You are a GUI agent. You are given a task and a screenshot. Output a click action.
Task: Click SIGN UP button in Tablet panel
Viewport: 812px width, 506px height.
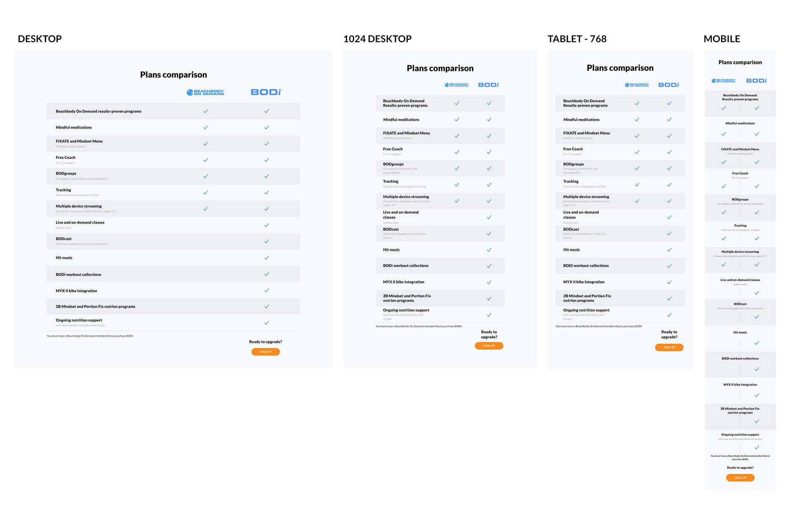tap(669, 347)
